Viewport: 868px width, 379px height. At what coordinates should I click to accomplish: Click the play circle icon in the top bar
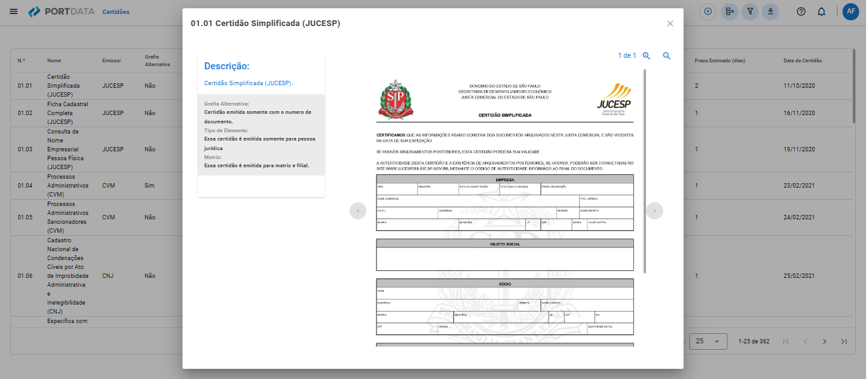pos(708,11)
